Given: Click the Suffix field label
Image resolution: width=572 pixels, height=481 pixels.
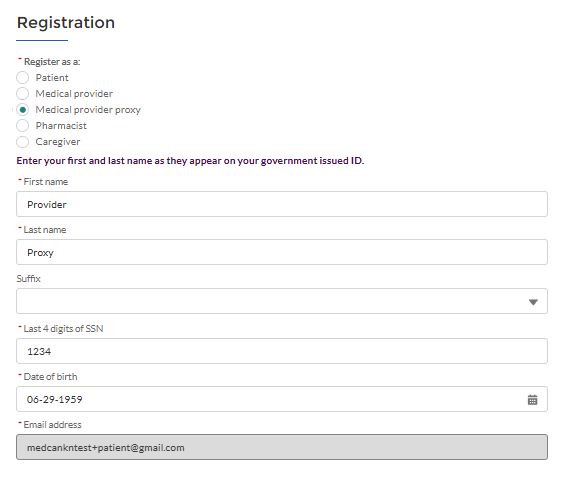Looking at the screenshot, I should point(28,279).
